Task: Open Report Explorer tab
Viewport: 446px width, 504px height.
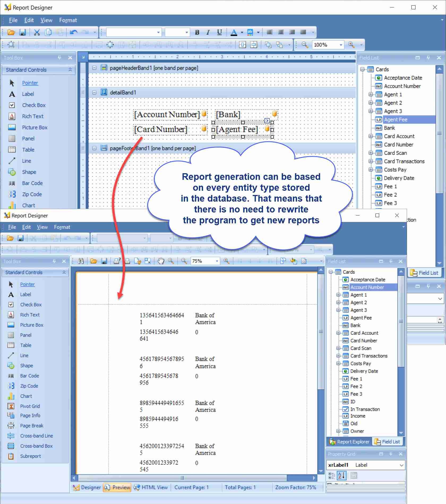Action: click(349, 441)
